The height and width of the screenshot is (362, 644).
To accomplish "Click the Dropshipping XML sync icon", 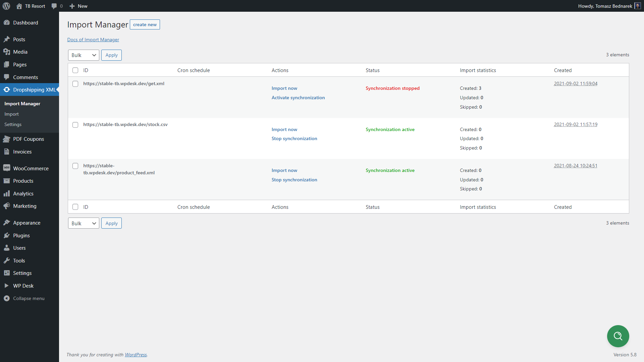I will (7, 89).
